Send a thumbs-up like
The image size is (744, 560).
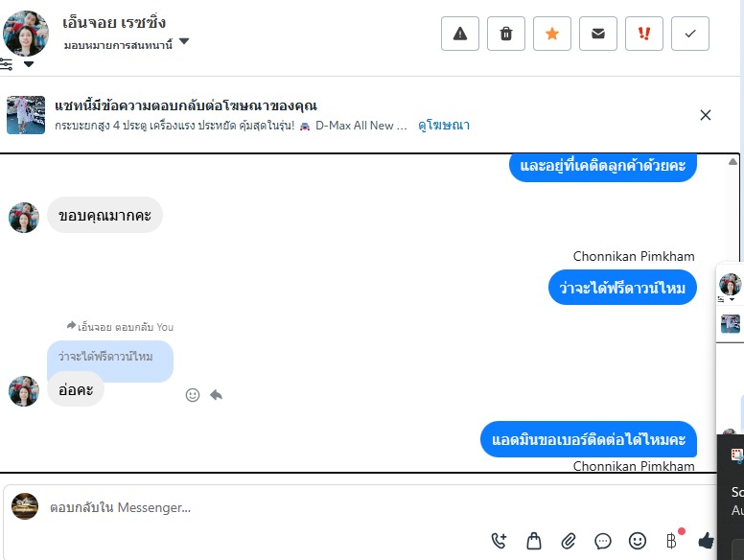point(706,541)
